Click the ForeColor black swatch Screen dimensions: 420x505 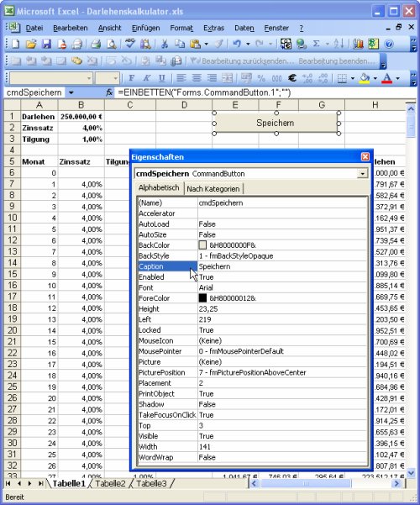(202, 298)
